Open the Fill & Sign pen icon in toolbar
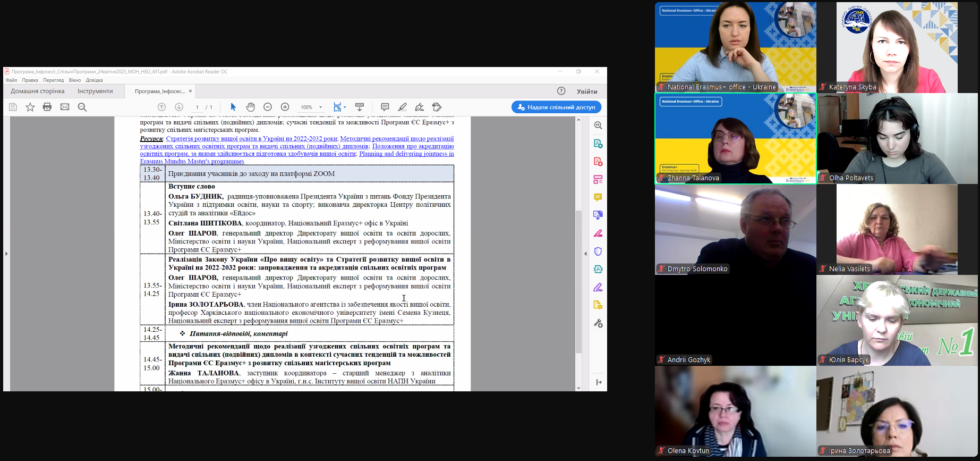 tap(420, 107)
